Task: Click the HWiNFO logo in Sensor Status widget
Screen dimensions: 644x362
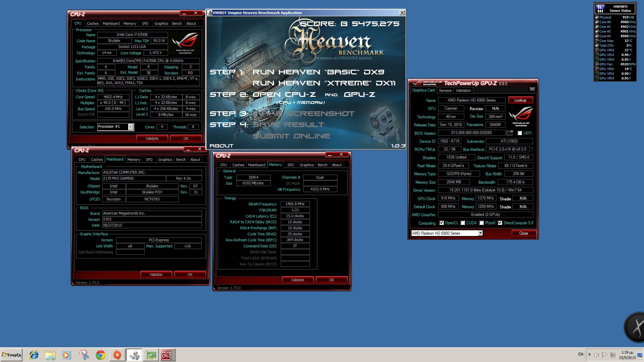Action: (x=600, y=8)
